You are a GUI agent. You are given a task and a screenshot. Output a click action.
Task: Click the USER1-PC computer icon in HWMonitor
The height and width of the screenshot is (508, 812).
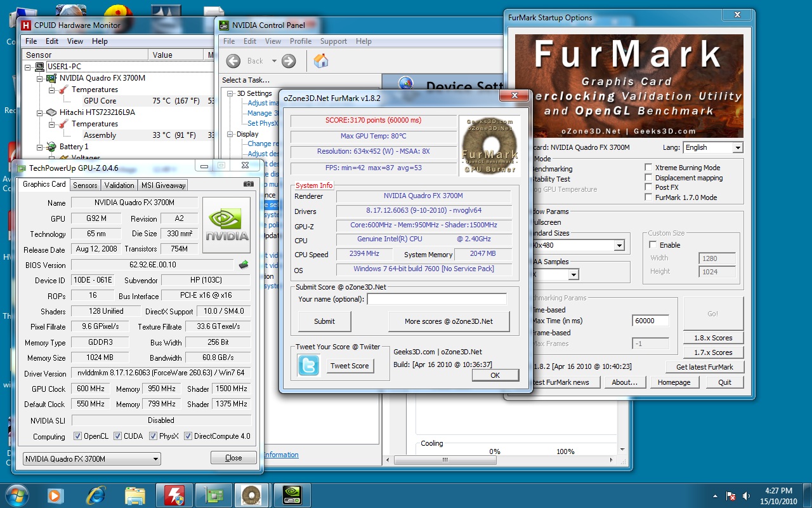[39, 67]
